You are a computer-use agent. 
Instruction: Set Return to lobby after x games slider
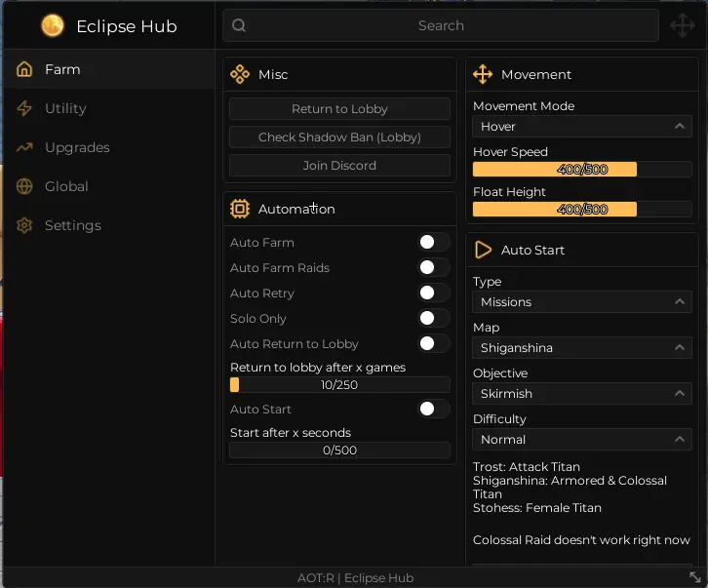click(x=339, y=385)
